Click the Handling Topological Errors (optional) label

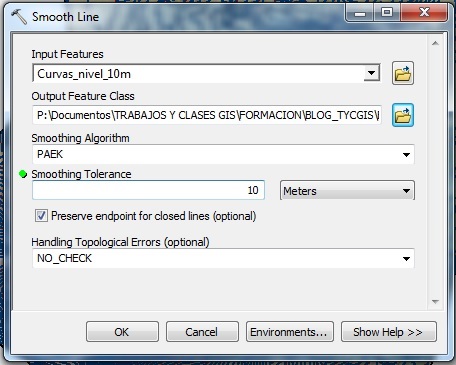coord(120,242)
